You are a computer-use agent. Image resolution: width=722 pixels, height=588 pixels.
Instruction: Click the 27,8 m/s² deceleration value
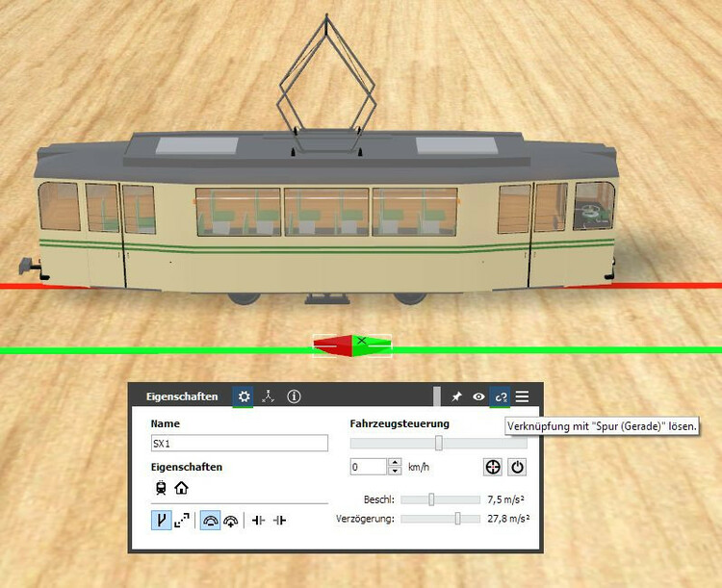point(508,519)
